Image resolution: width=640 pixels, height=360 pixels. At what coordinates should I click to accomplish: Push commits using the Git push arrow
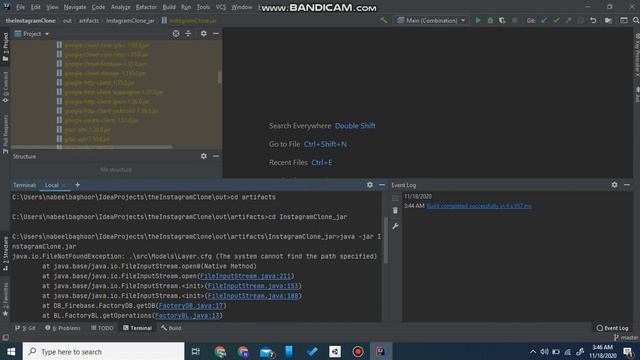coord(568,20)
